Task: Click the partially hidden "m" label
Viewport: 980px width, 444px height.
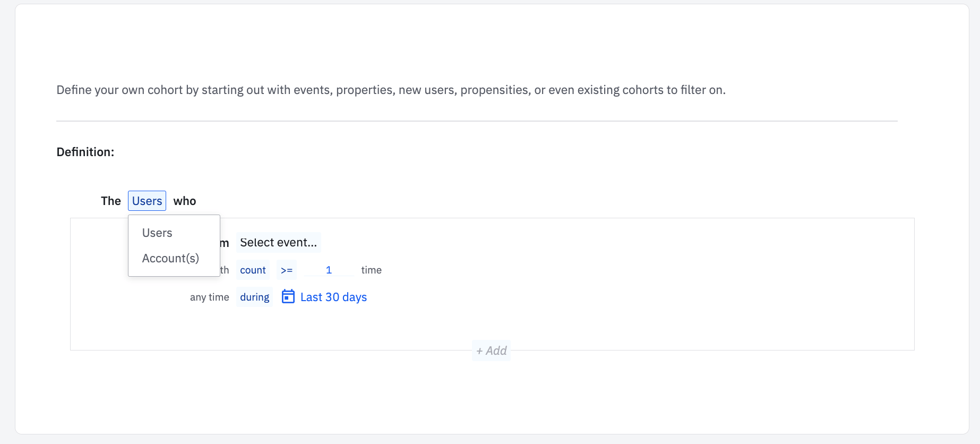Action: (x=225, y=243)
